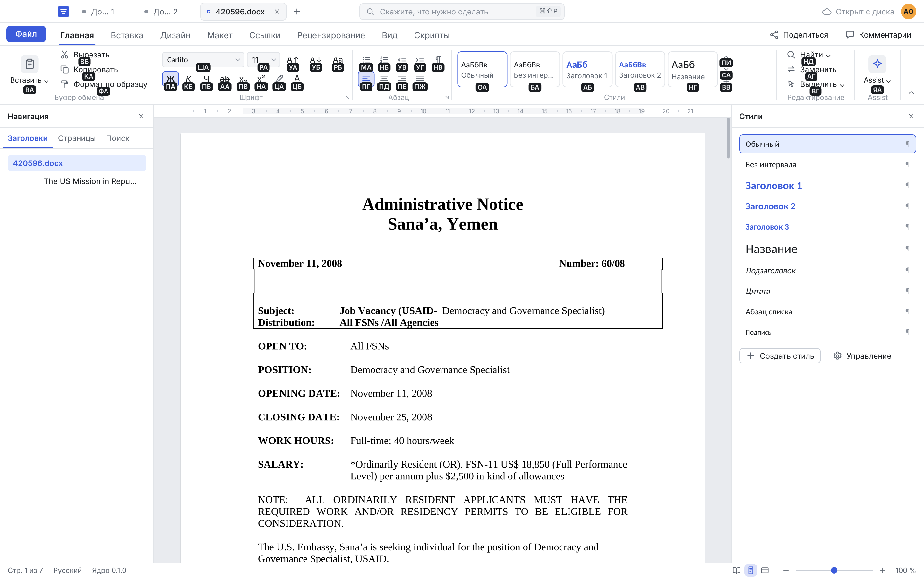Toggle underline formatting Ч
924x578 pixels.
point(206,79)
